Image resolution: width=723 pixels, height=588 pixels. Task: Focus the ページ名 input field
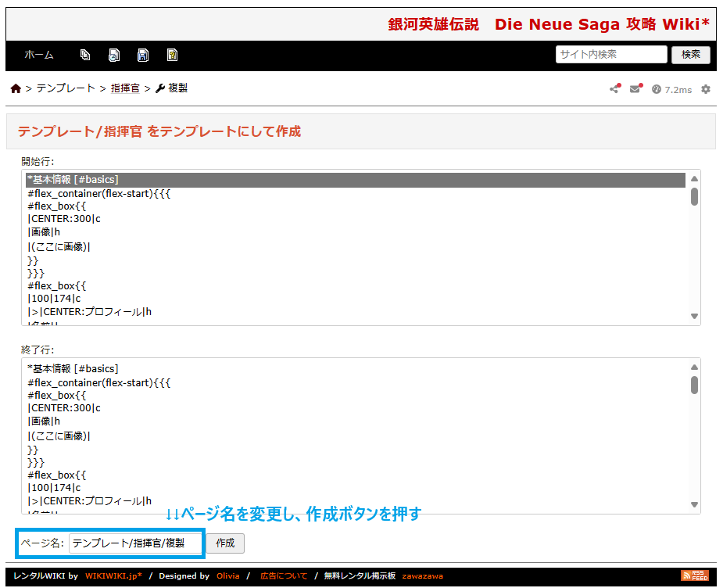tap(135, 543)
